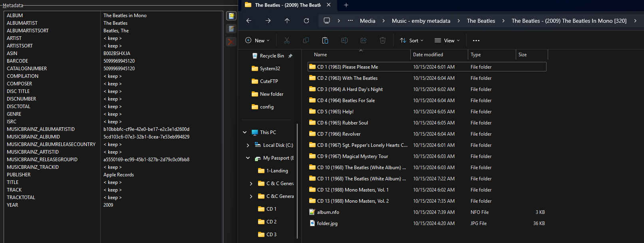Select the ALBUM field value
This screenshot has width=644, height=243.
[125, 16]
